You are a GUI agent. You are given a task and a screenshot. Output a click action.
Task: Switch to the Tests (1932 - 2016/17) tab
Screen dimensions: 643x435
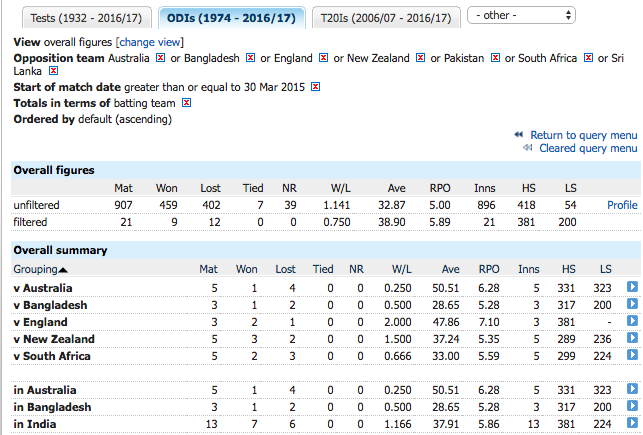pyautogui.click(x=87, y=18)
